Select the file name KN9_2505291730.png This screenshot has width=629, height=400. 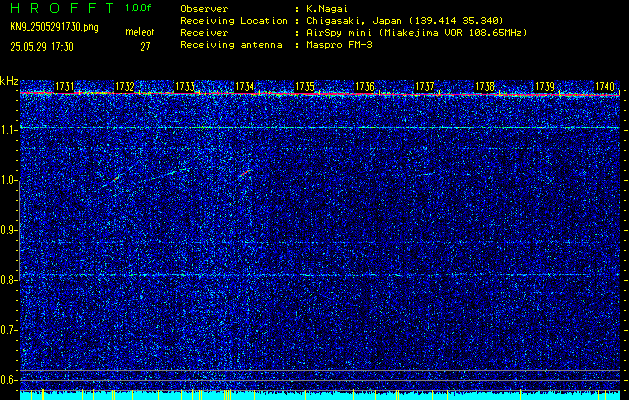click(x=54, y=27)
